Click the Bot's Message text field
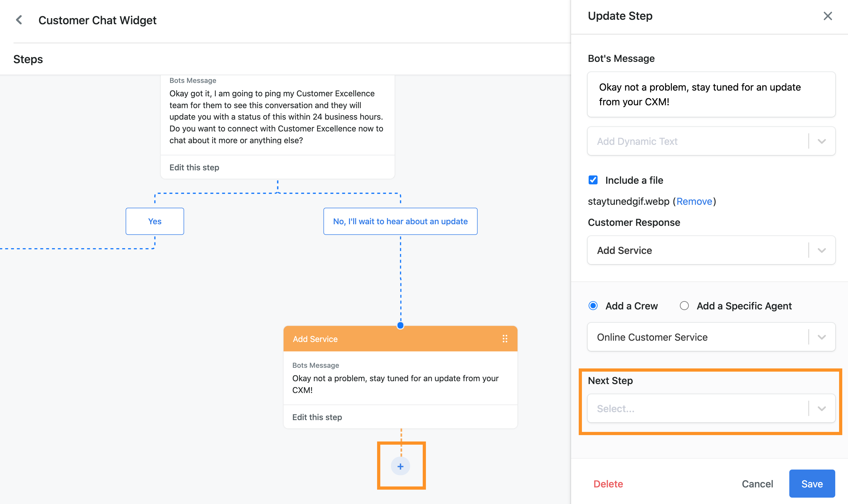This screenshot has width=848, height=504. (x=711, y=94)
